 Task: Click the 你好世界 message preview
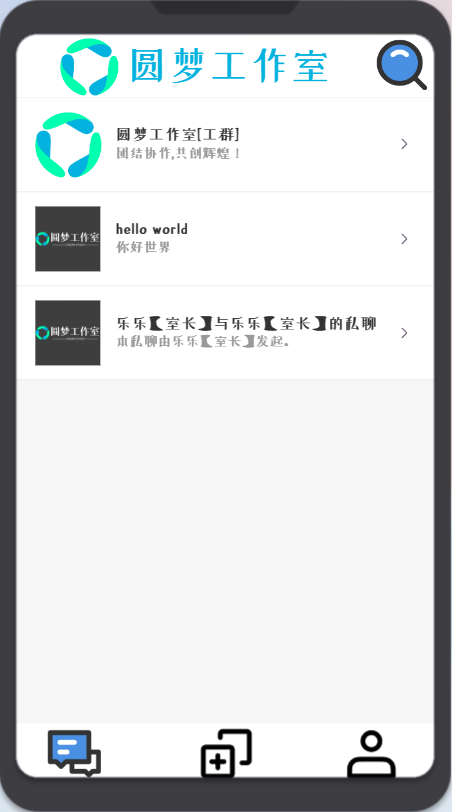coord(143,247)
